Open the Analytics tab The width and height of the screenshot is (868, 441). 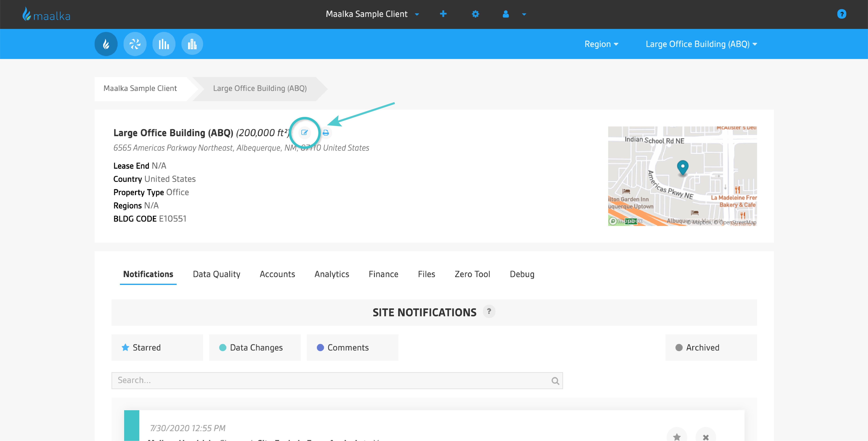point(332,274)
